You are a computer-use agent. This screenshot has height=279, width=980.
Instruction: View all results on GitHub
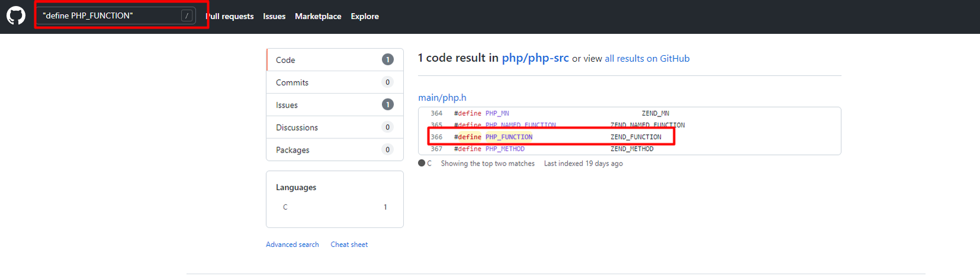tap(647, 59)
